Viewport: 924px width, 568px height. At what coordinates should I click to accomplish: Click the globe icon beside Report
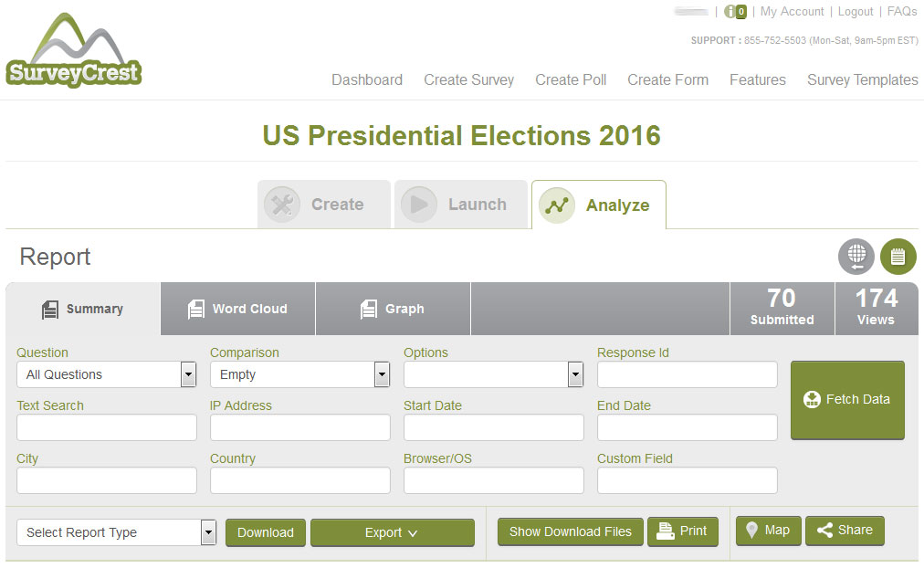pyautogui.click(x=856, y=257)
